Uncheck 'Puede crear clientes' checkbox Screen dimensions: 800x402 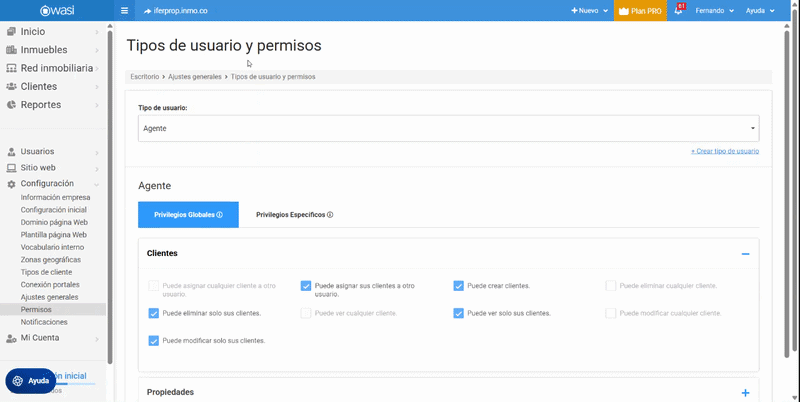[x=458, y=286]
